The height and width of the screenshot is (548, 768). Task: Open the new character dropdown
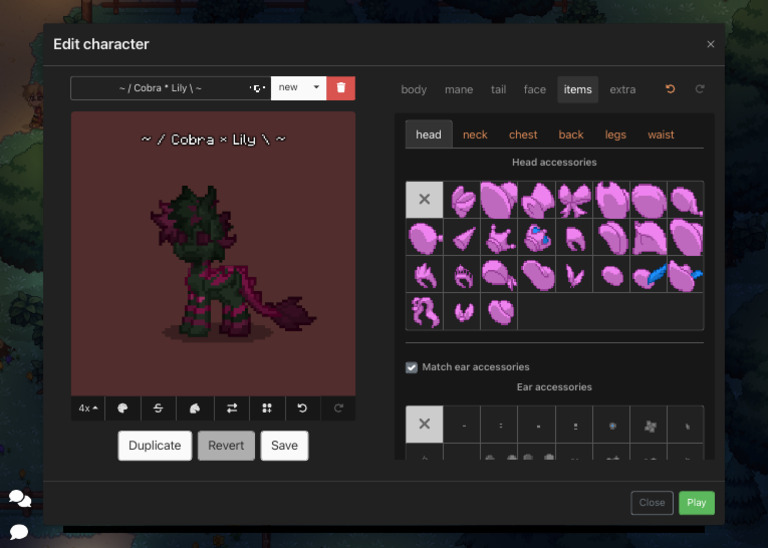pos(298,88)
